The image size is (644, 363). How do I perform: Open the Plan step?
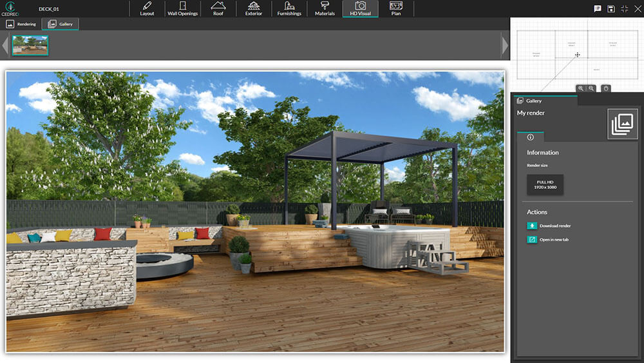tap(396, 8)
